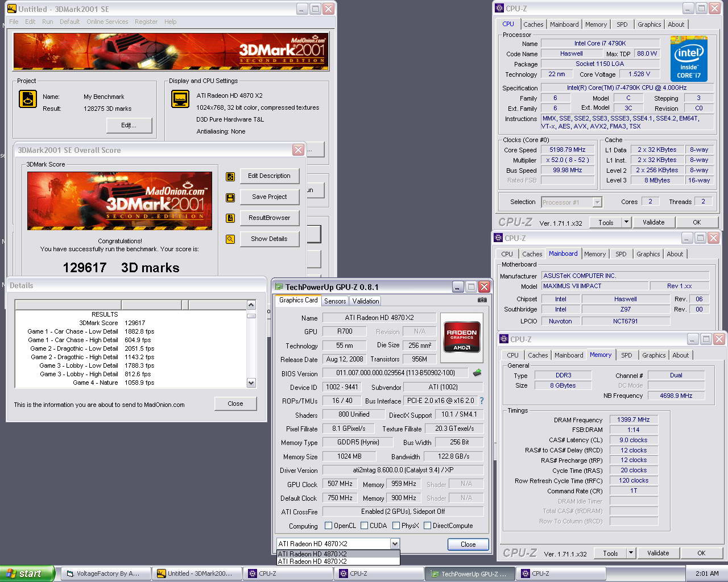
Task: Open the Help menu in 3DMark2001
Action: pos(170,22)
